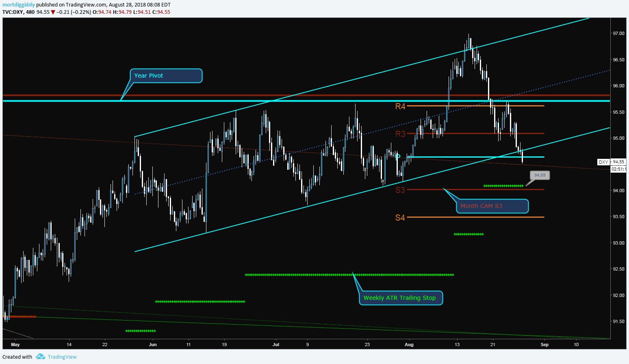
Task: Open the mortdiggiddy author link
Action: [19, 5]
